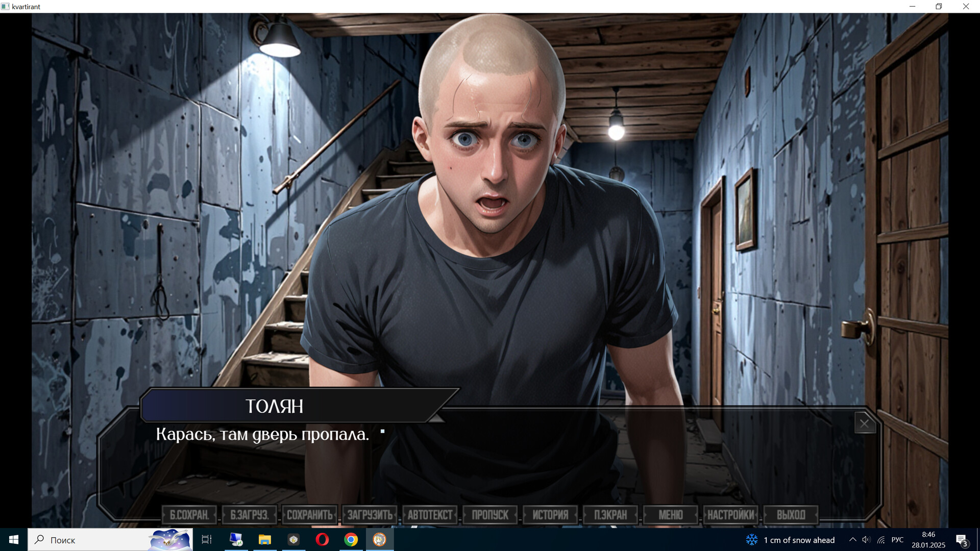Open НАСТРОЙКИ settings screen

[731, 514]
